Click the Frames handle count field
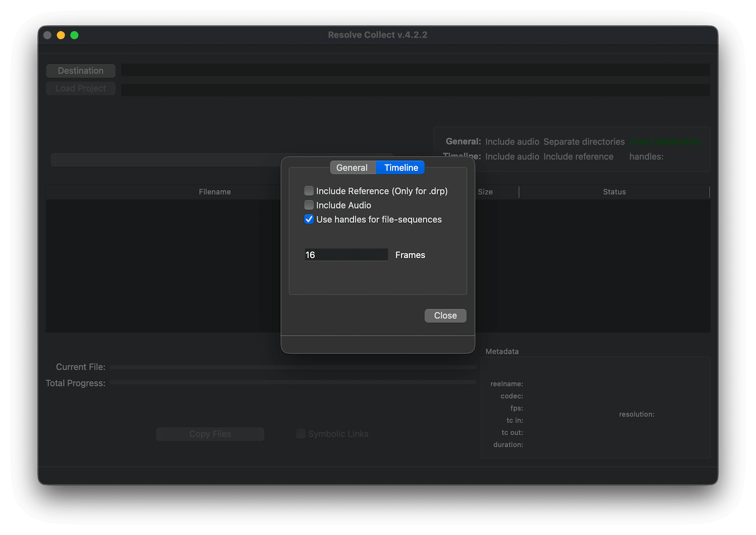This screenshot has width=756, height=535. [346, 255]
